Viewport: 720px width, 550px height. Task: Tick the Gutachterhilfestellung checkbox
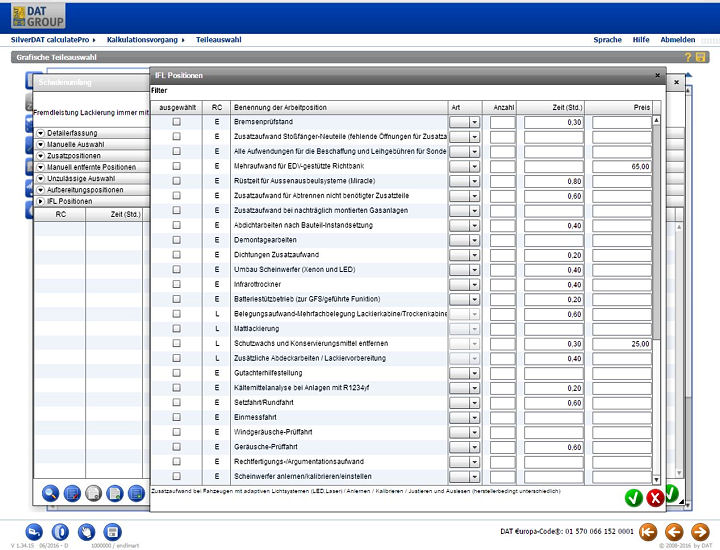176,373
